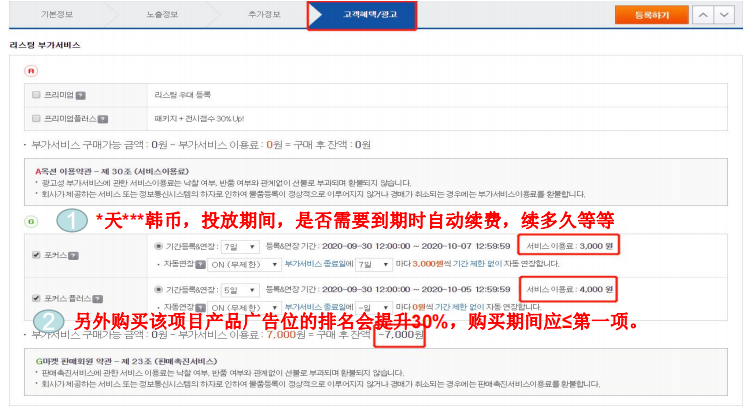
Task: Open the help icon next to 포커스
Action: click(73, 256)
